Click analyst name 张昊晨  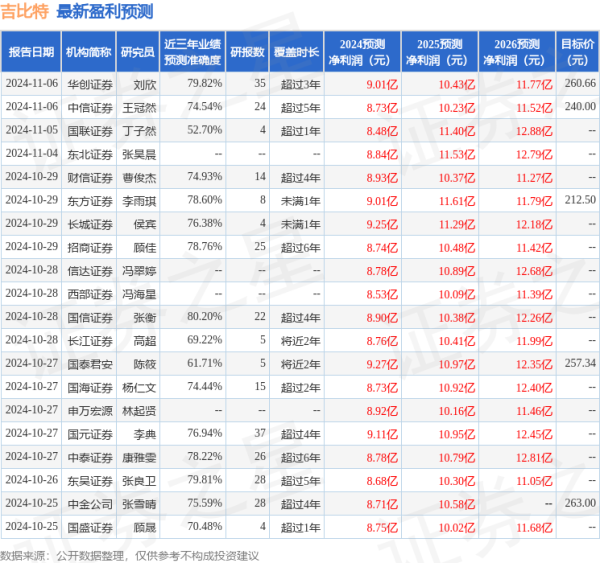(x=139, y=154)
